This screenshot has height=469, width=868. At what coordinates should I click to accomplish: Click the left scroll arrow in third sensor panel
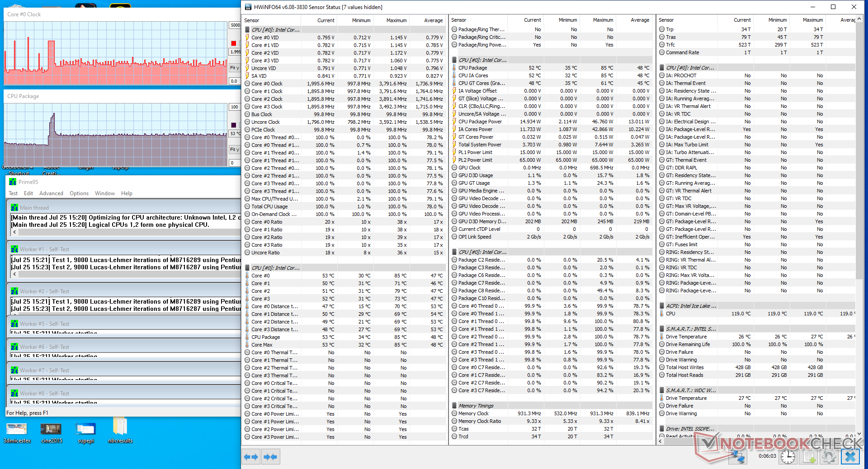(660, 441)
